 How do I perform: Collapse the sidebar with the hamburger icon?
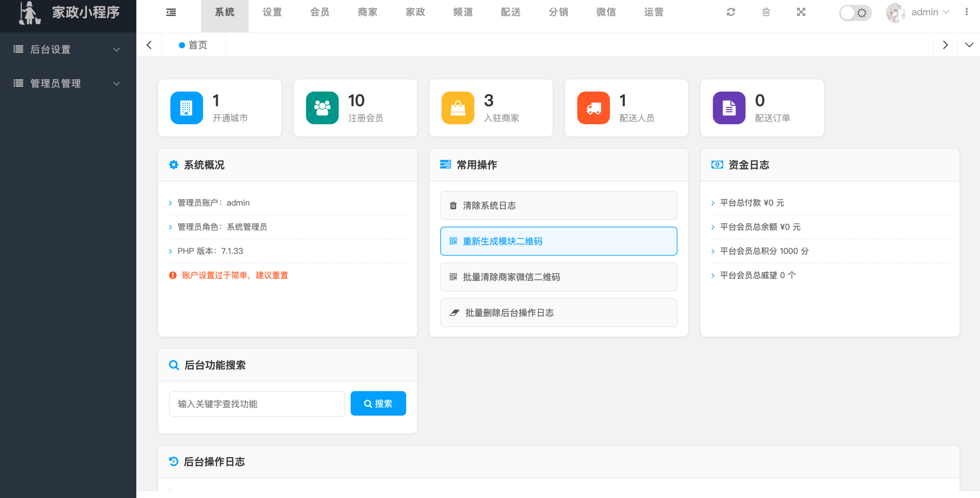(x=171, y=12)
